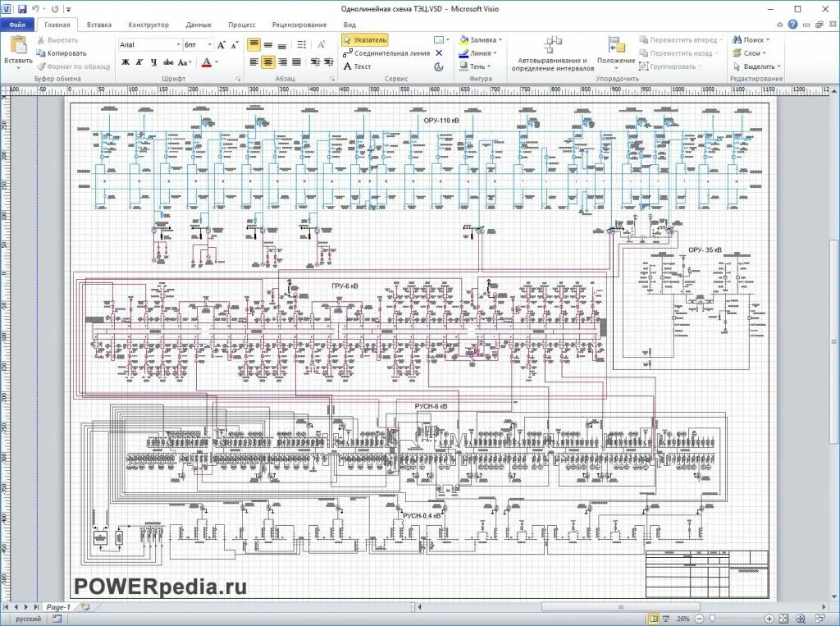Undo the last action
The width and height of the screenshot is (840, 626).
[x=36, y=9]
